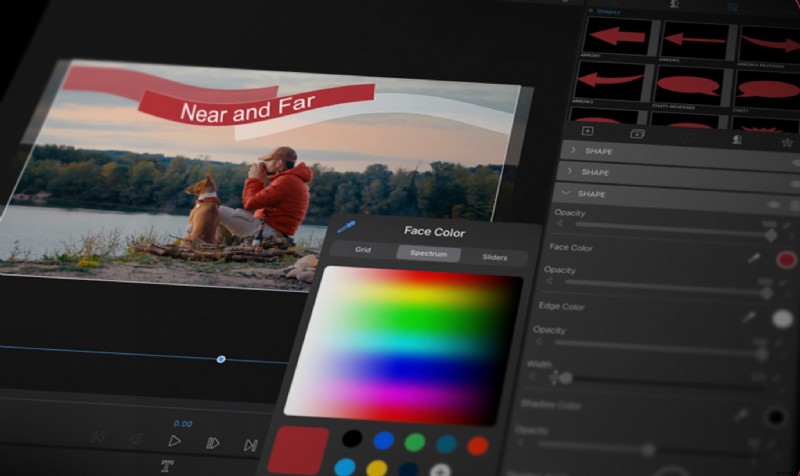Expand the second SHAPE layer
Screen dimensions: 800x476
569,171
